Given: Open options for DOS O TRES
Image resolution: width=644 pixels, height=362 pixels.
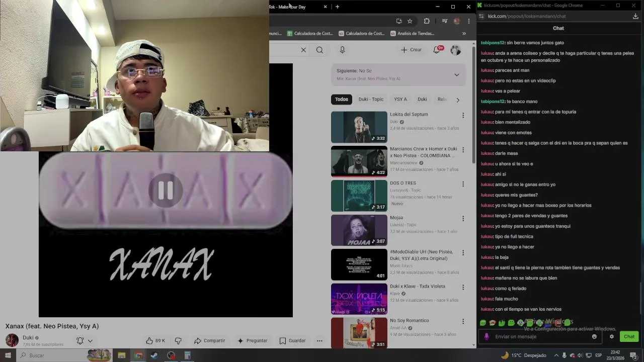Looking at the screenshot, I should [x=463, y=184].
